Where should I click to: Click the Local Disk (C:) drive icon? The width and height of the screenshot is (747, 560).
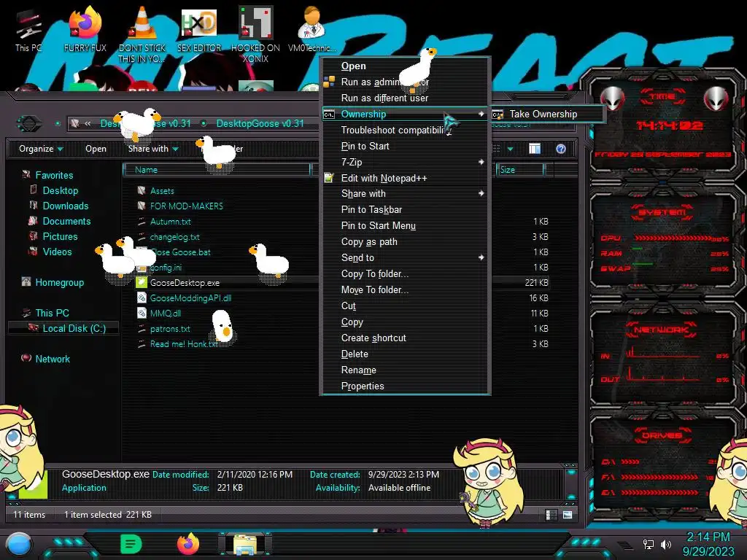click(33, 327)
